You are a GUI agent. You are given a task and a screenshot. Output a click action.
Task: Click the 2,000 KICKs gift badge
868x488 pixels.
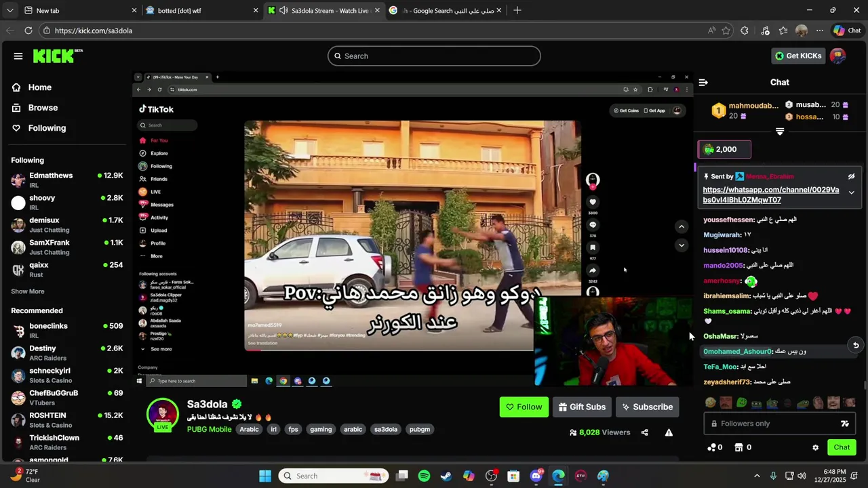point(724,149)
